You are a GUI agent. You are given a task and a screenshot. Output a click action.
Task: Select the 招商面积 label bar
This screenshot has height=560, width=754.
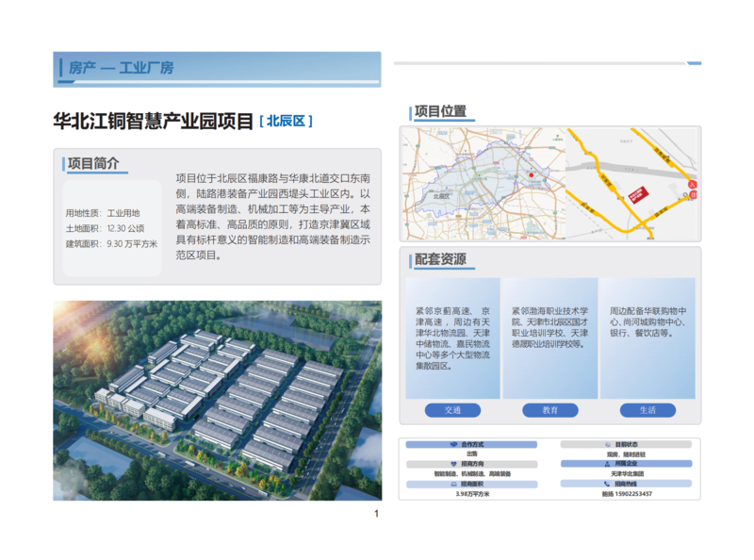(x=471, y=484)
